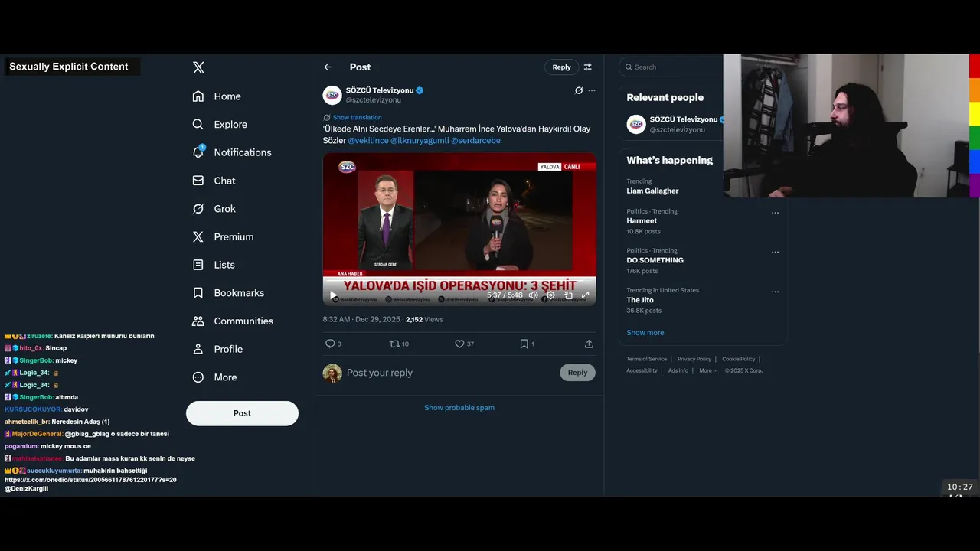Screen dimensions: 980x551
Task: Open more options for DO SOMETHING trend
Action: [x=775, y=252]
